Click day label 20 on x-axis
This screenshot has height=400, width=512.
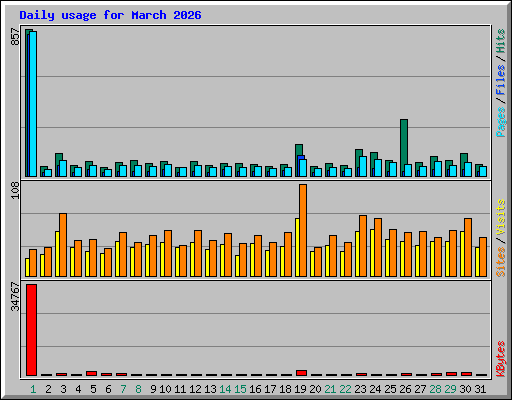click(x=315, y=389)
